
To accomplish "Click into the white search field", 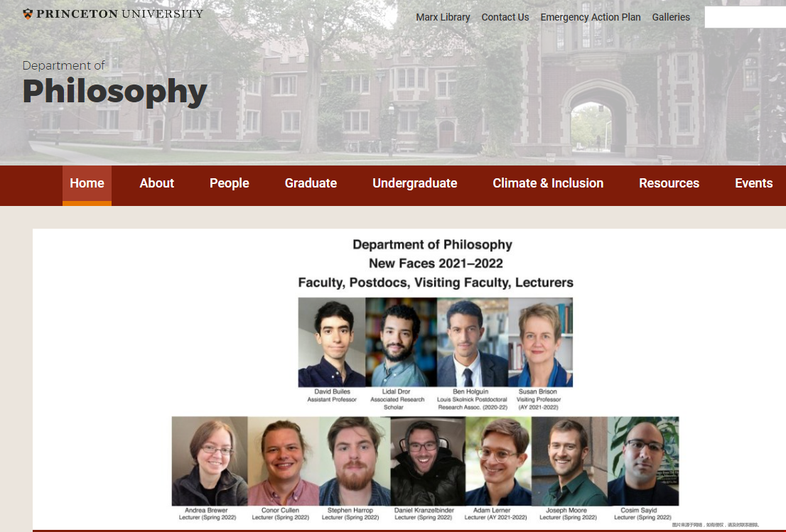I will (x=745, y=17).
